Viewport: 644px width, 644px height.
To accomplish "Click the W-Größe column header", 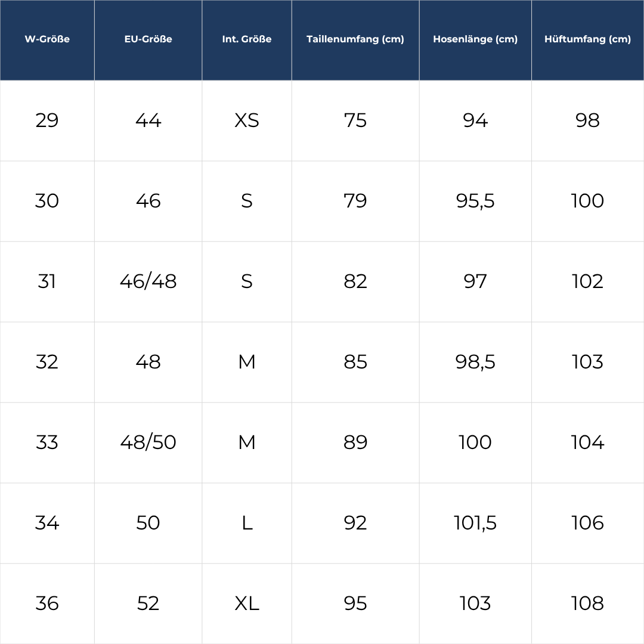I will 47,39.
